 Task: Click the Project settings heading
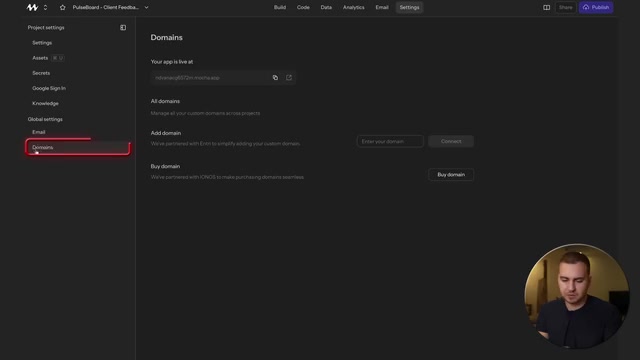tap(46, 27)
